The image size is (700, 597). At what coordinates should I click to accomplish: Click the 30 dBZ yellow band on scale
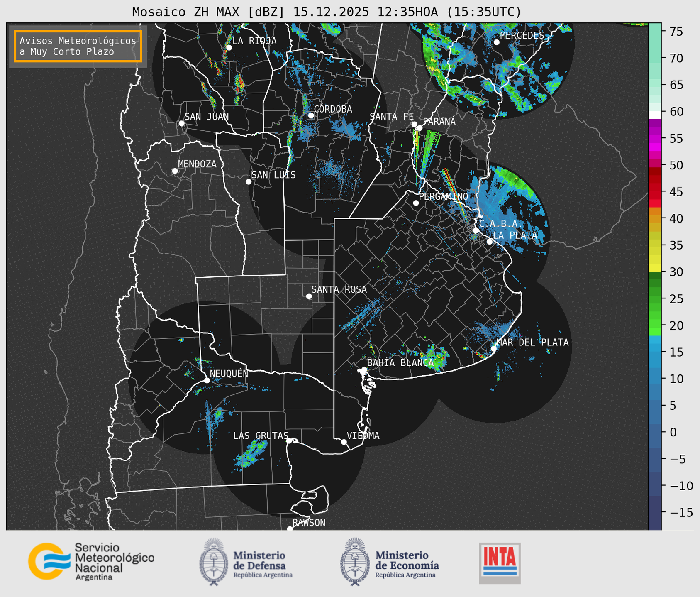click(654, 268)
